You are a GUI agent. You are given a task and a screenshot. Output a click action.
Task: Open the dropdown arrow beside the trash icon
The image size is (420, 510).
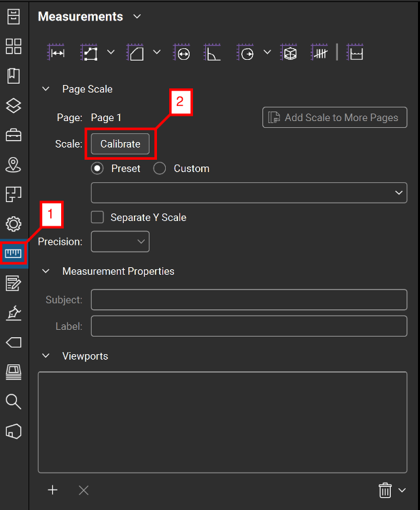[x=402, y=490]
